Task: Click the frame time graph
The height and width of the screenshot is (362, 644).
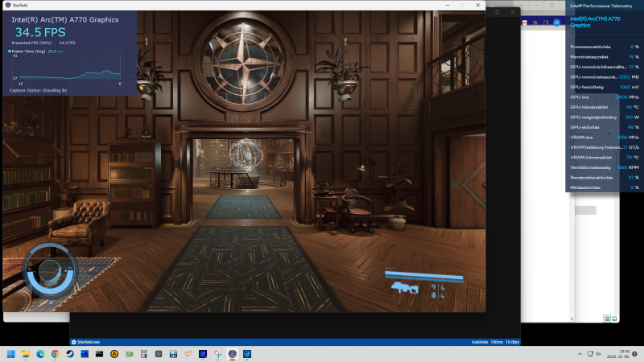Action: [70, 68]
